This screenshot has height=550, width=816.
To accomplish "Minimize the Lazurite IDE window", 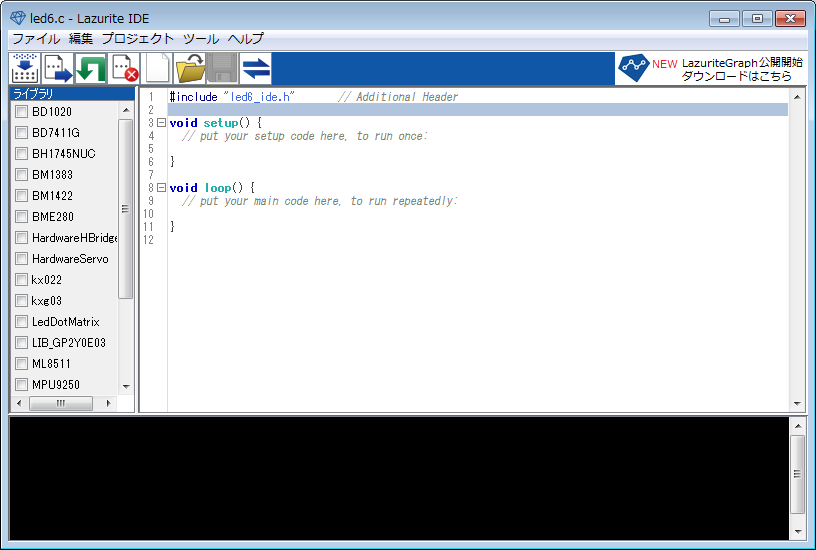I will [x=724, y=19].
